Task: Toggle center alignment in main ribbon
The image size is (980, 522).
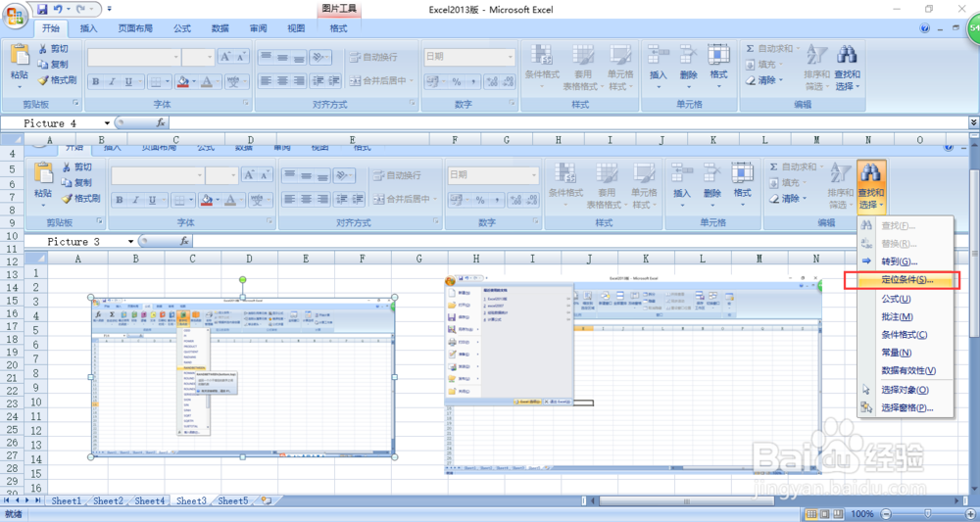Action: point(282,81)
